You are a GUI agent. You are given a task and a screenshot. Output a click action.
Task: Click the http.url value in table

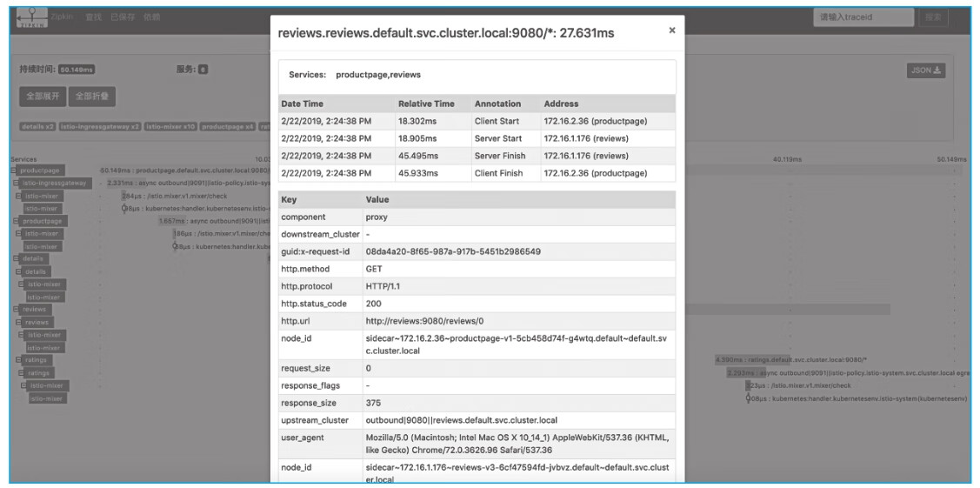point(423,321)
